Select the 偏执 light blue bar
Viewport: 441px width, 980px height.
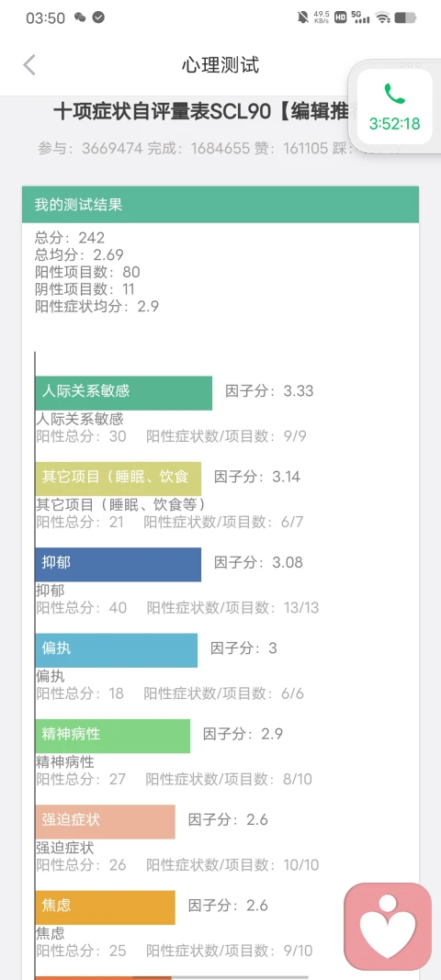point(117,650)
